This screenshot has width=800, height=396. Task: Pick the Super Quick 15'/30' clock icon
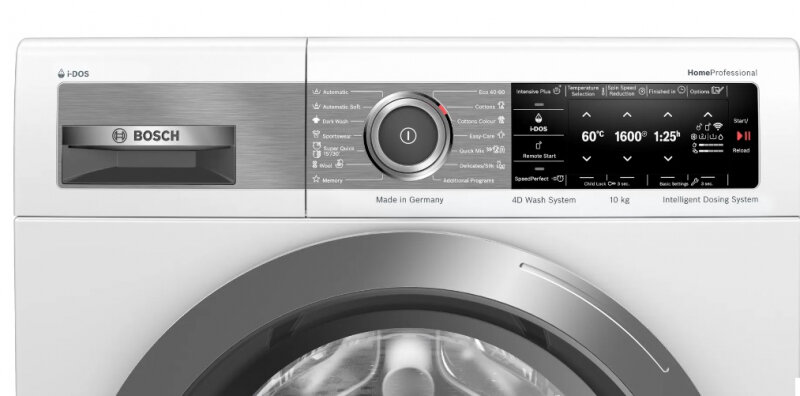tap(316, 150)
